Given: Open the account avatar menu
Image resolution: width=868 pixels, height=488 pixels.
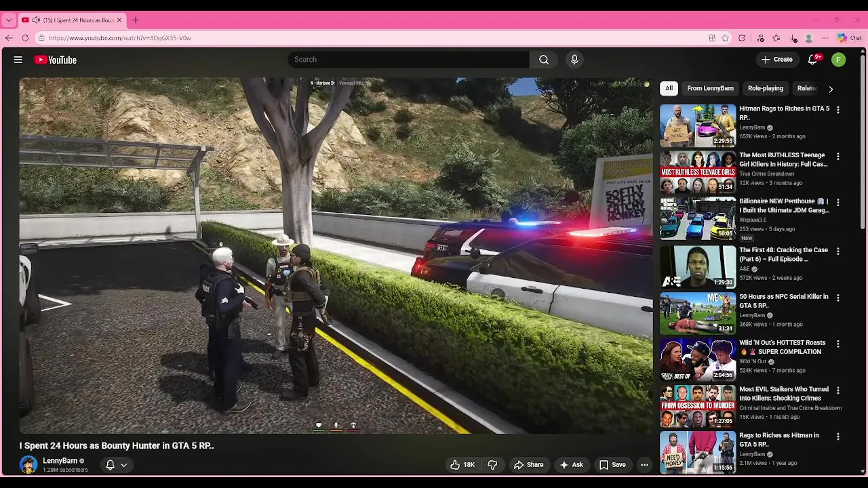Looking at the screenshot, I should [x=839, y=60].
